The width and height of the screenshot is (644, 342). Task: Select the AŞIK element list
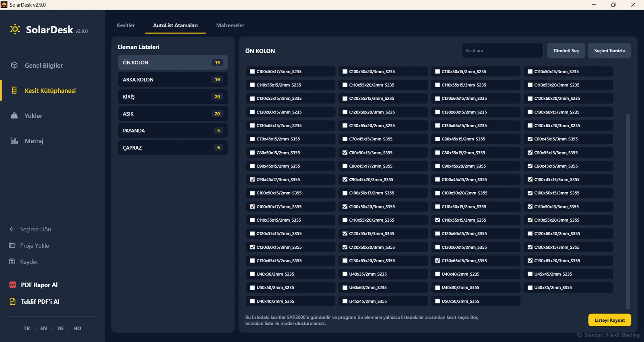click(x=173, y=114)
